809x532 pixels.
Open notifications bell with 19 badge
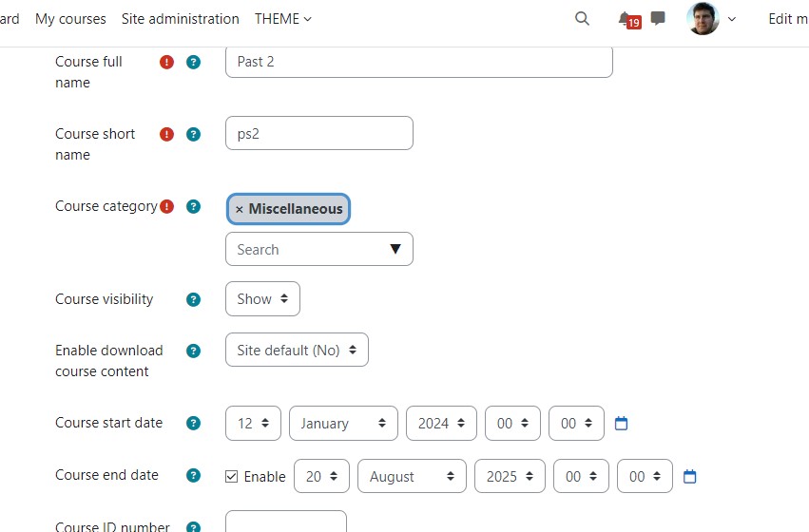click(629, 20)
